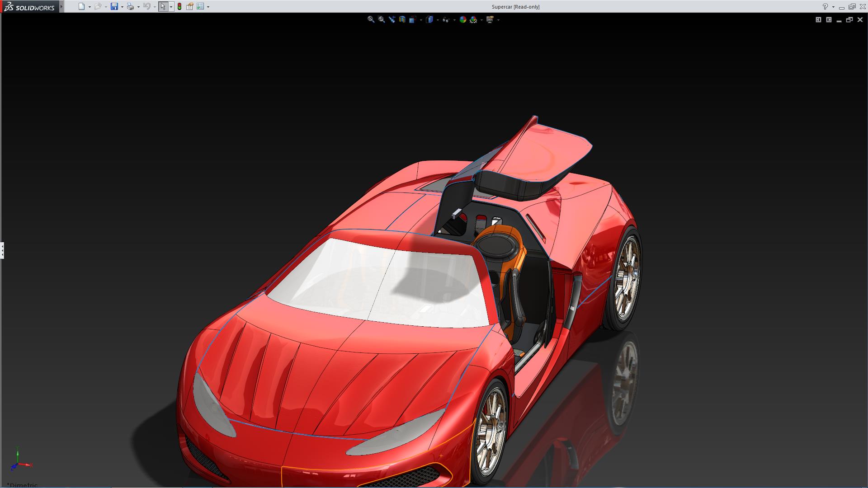Viewport: 868px width, 488px height.
Task: Expand the Display Style dropdown arrow
Action: (438, 20)
